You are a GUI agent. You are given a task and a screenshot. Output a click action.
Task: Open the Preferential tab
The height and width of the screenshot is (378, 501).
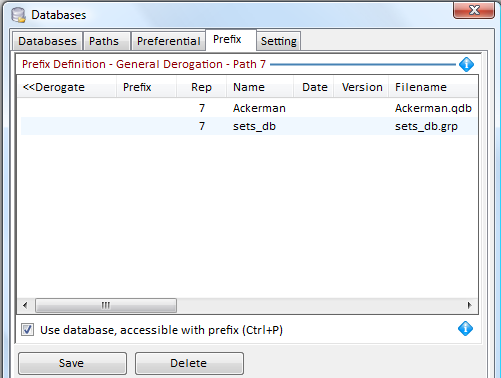pos(168,41)
